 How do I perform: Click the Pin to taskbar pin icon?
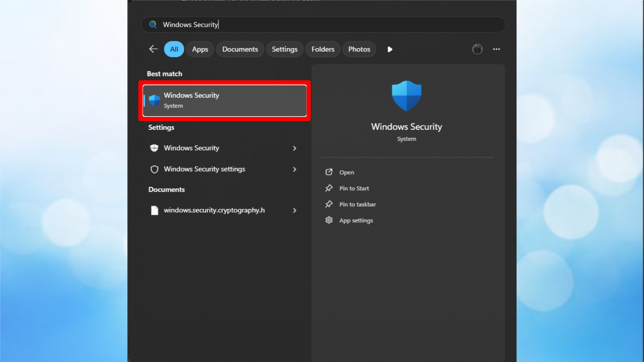click(329, 204)
